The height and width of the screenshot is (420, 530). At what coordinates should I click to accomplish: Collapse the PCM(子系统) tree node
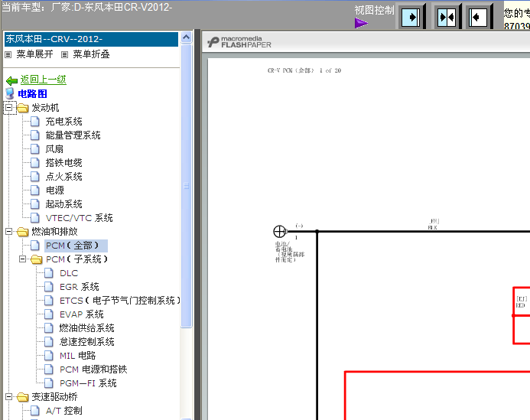tap(23, 259)
